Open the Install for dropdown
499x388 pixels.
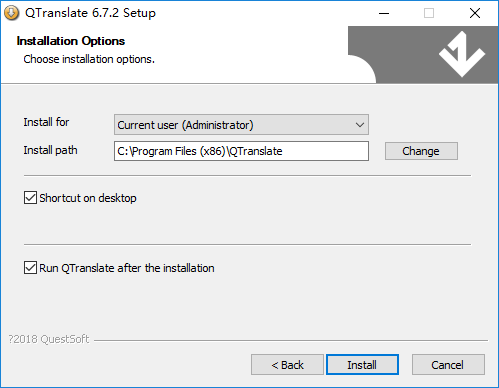pos(241,125)
